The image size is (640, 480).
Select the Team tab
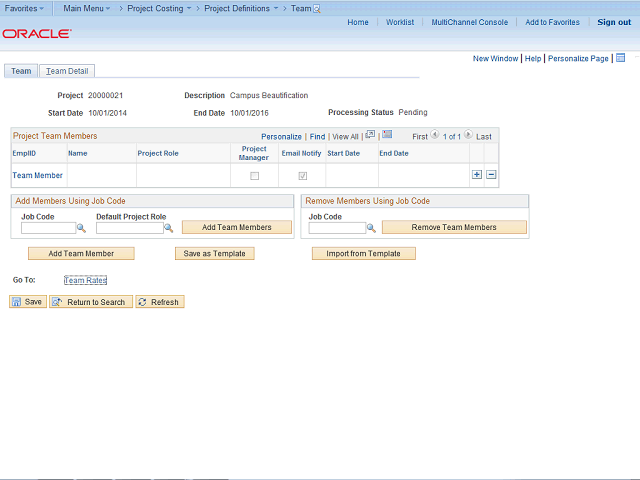(21, 71)
